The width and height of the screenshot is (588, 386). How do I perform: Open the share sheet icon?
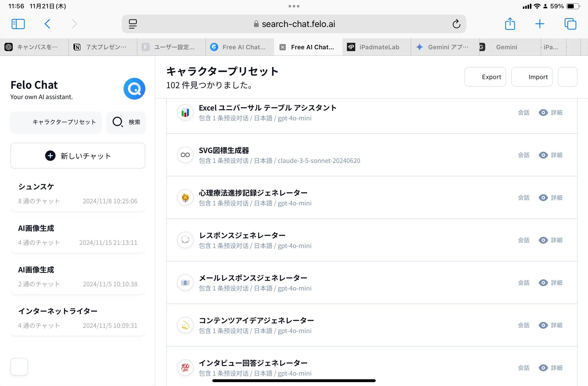510,24
